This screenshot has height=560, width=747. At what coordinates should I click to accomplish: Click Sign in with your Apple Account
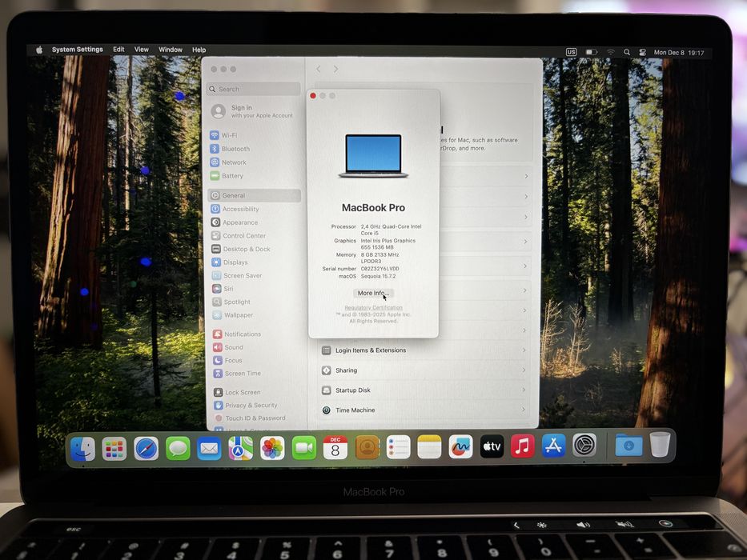[x=254, y=111]
